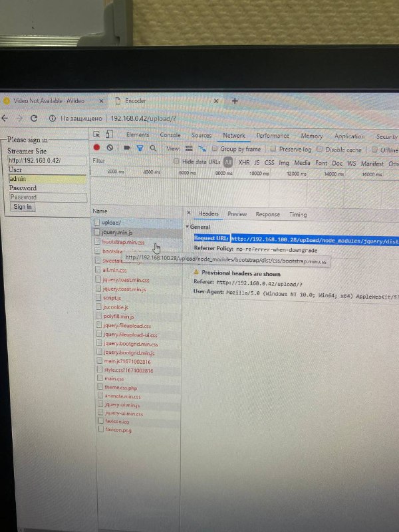Image resolution: width=399 pixels, height=532 pixels.
Task: Filter requests by Font
Action: (321, 164)
